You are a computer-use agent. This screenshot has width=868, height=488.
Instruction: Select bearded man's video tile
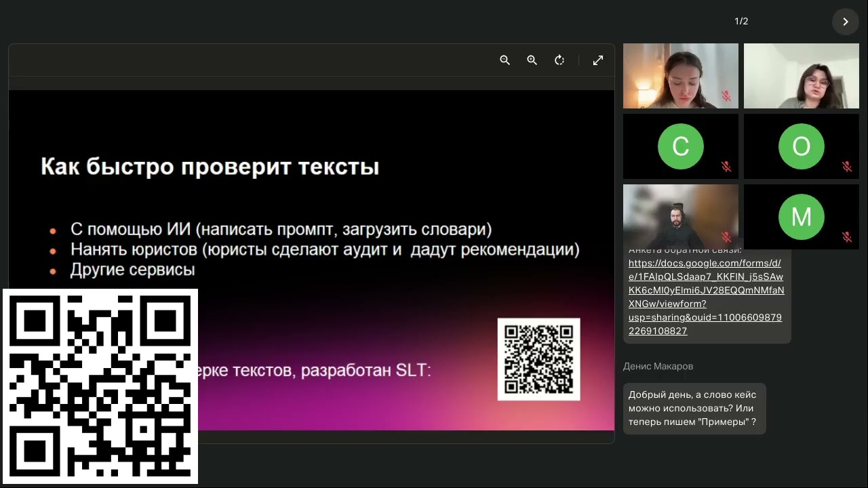[x=681, y=217]
